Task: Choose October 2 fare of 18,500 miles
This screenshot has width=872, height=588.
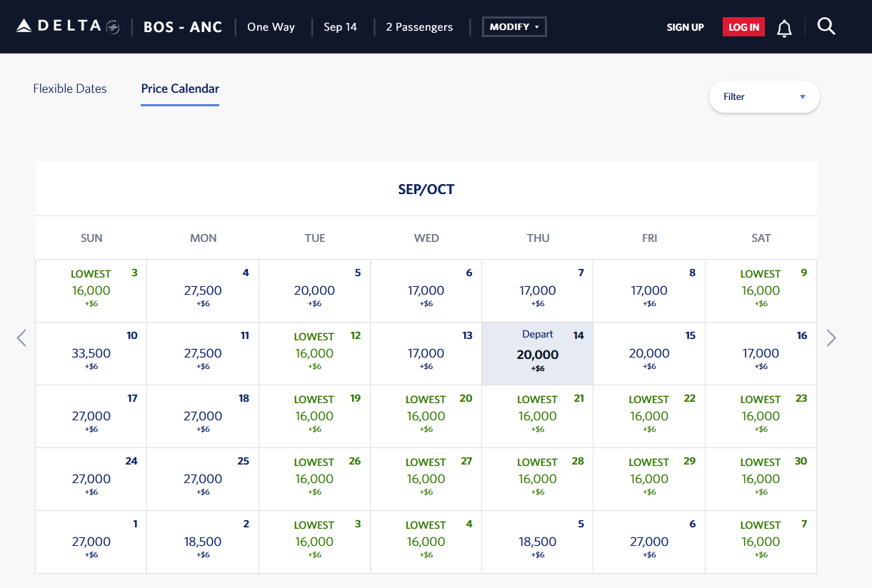Action: coord(203,542)
